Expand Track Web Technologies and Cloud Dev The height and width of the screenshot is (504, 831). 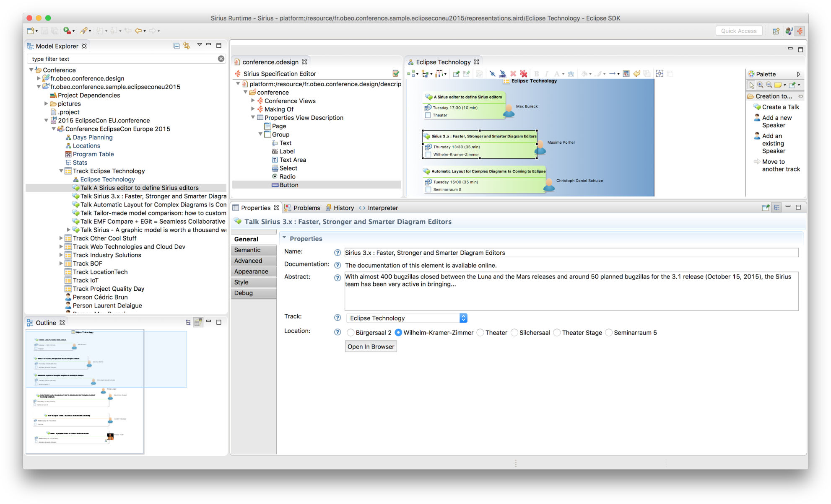click(x=61, y=247)
